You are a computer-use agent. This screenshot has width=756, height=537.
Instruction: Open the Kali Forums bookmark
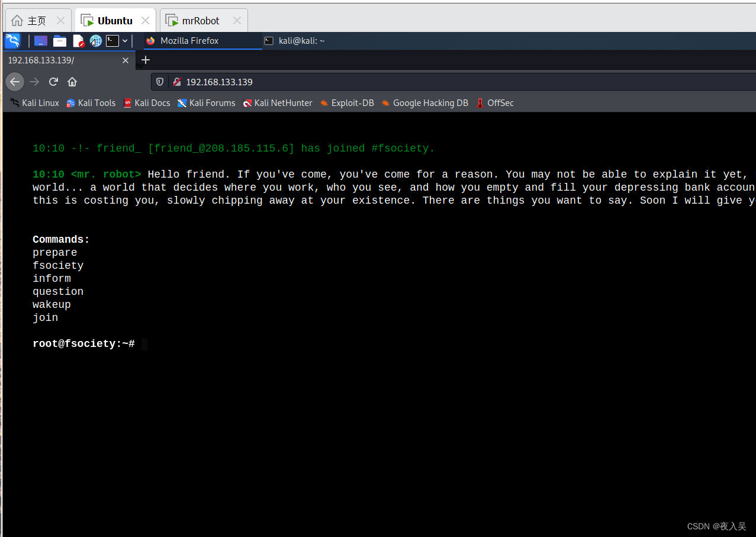[206, 102]
